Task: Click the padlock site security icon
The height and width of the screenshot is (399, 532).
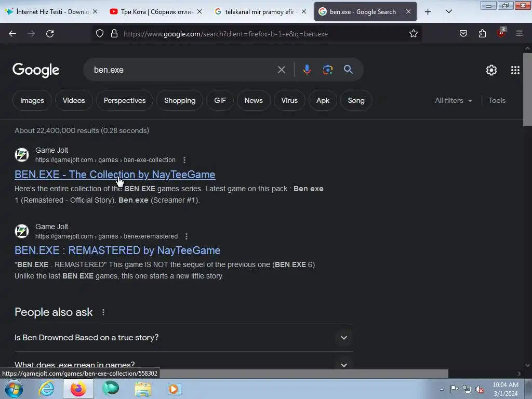Action: click(x=114, y=34)
